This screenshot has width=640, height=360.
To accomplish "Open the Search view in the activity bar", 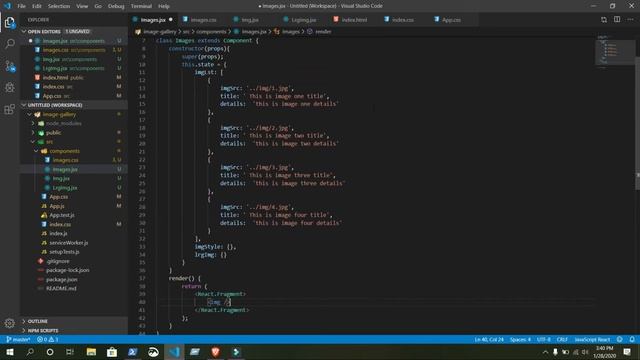I will [x=10, y=44].
